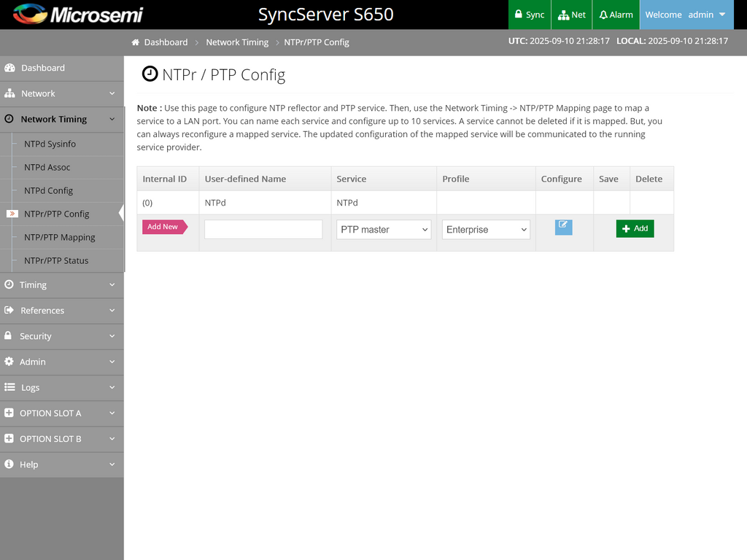Open the Profile dropdown showing Enterprise
Screen dimensions: 747x560
(x=486, y=230)
